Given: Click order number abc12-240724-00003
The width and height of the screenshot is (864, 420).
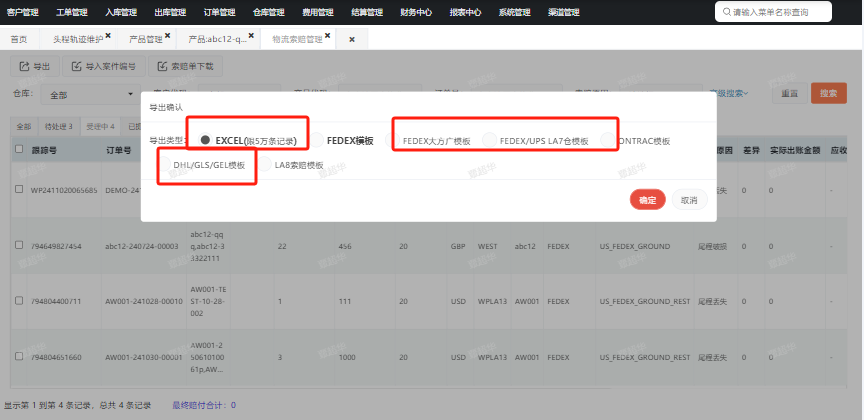Looking at the screenshot, I should click(x=142, y=246).
